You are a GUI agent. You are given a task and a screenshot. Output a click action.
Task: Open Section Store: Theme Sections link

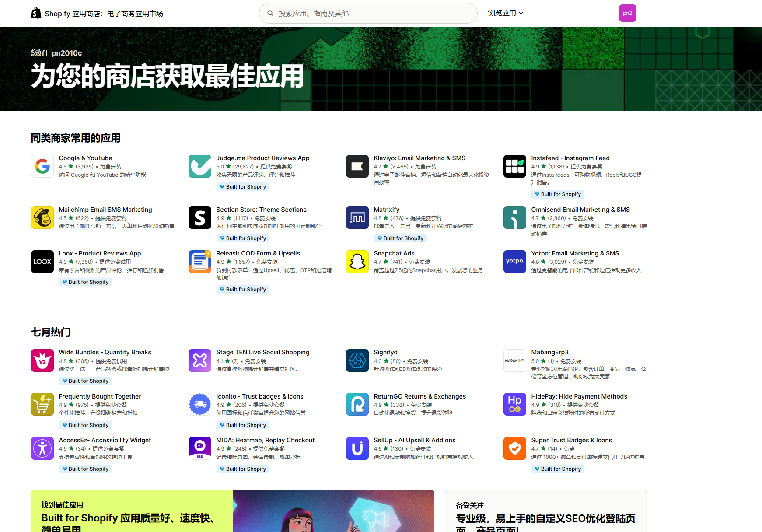click(262, 210)
